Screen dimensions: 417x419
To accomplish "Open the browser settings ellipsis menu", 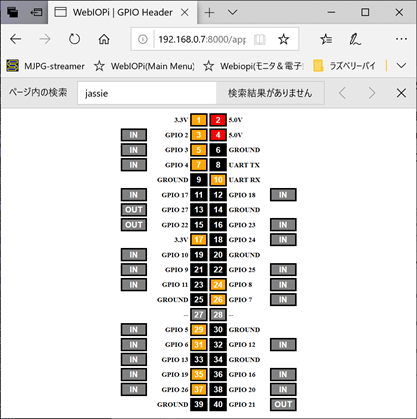I will click(401, 39).
